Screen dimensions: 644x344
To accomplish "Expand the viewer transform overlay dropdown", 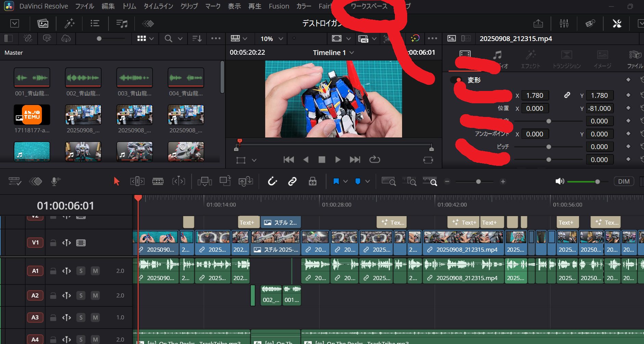I will (254, 160).
